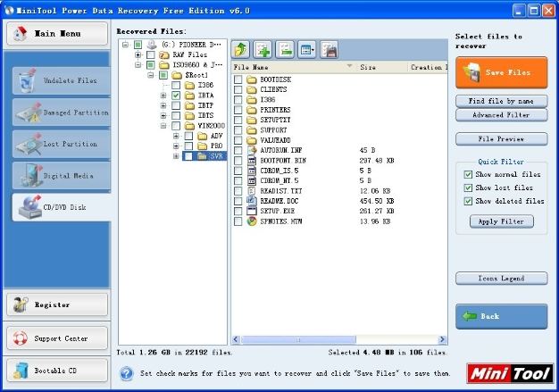Click the $Root1 folder icon in tree
Screen dimensions: 559x392
(177, 75)
